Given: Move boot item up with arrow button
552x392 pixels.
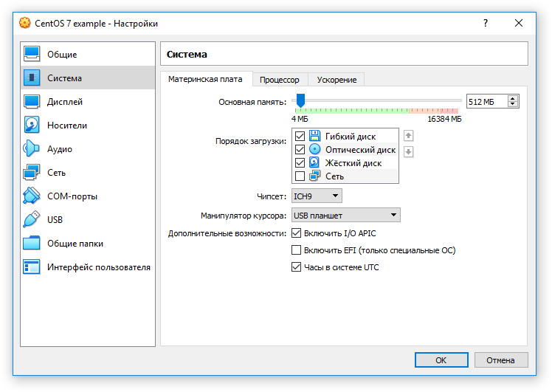Looking at the screenshot, I should (408, 136).
